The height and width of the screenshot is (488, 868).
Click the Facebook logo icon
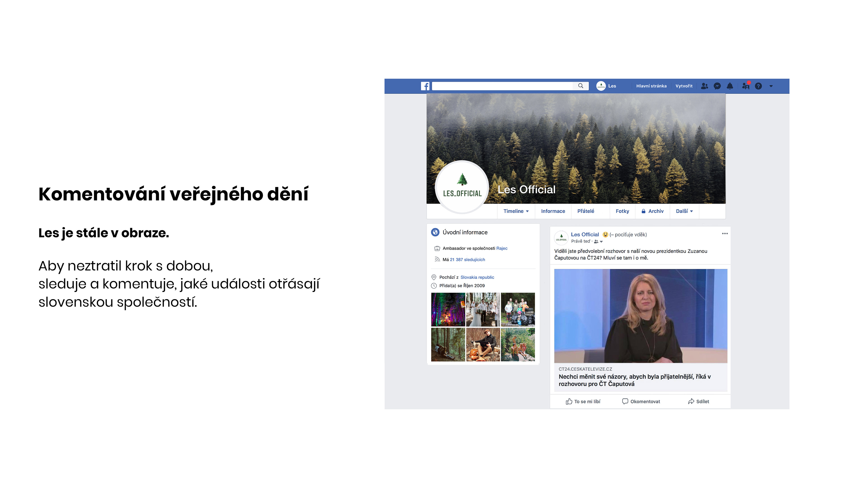(x=425, y=86)
